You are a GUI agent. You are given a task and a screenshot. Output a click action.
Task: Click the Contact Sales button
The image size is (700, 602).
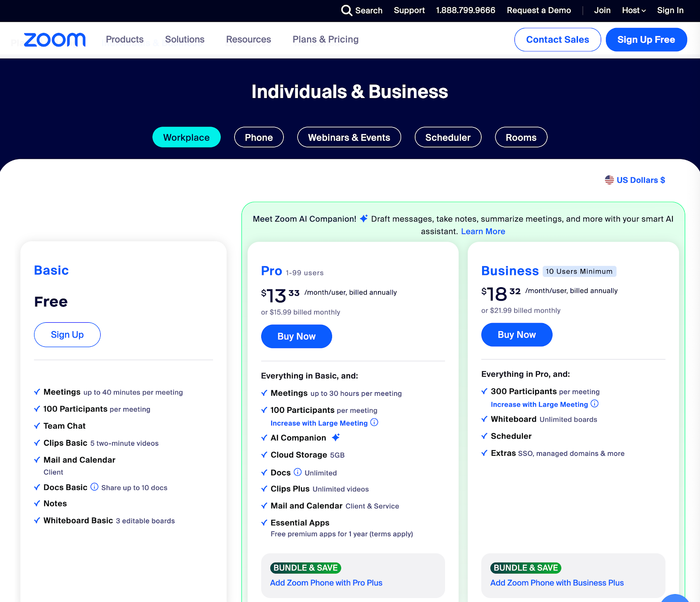[x=558, y=39]
